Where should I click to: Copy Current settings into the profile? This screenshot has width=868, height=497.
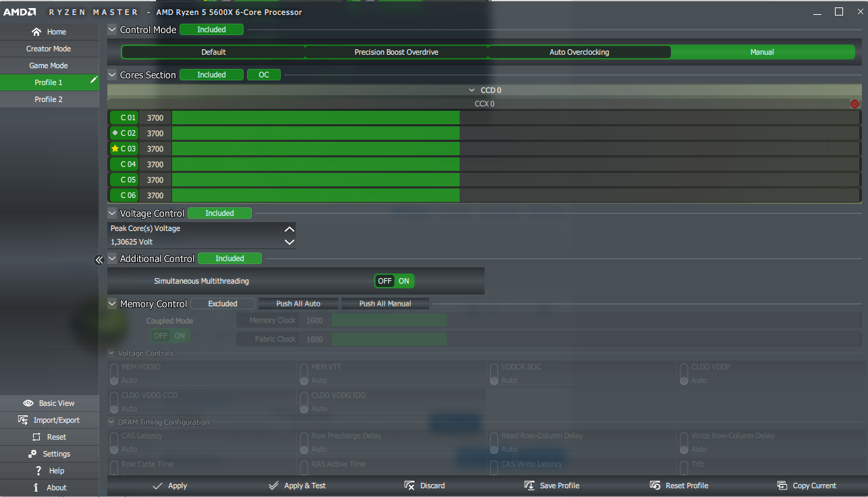click(806, 486)
